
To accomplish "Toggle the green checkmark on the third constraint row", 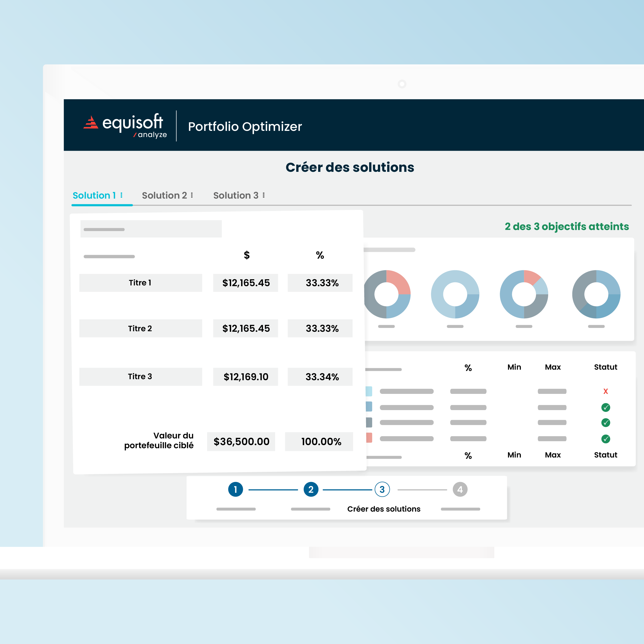I will click(606, 423).
